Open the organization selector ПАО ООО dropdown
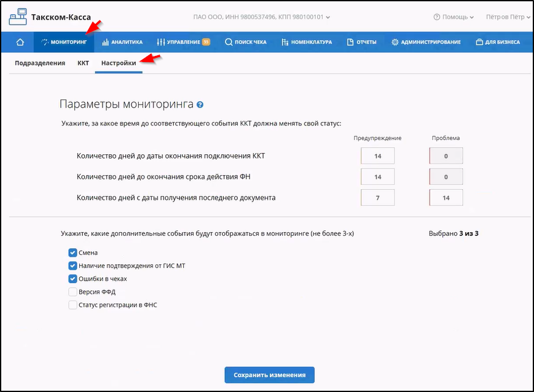The width and height of the screenshot is (534, 392). tap(262, 17)
